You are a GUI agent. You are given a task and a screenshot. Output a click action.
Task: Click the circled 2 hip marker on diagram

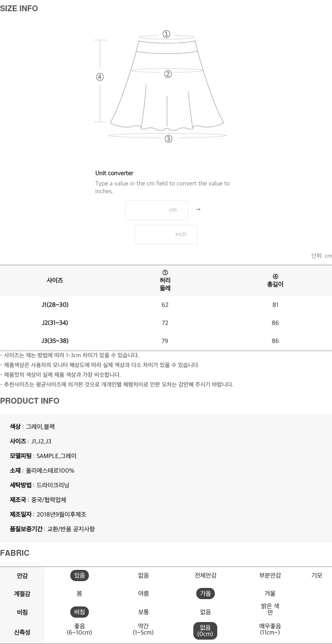pos(168,74)
